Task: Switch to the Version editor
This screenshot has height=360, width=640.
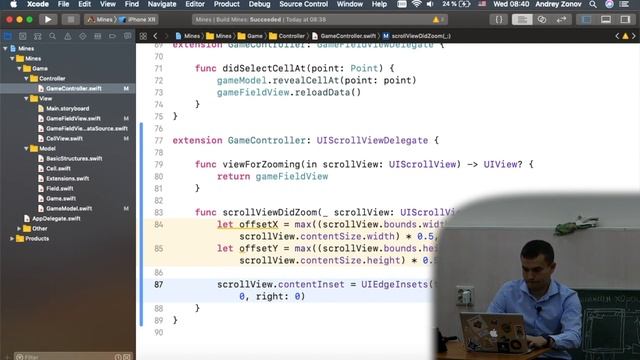Action: 561,19
